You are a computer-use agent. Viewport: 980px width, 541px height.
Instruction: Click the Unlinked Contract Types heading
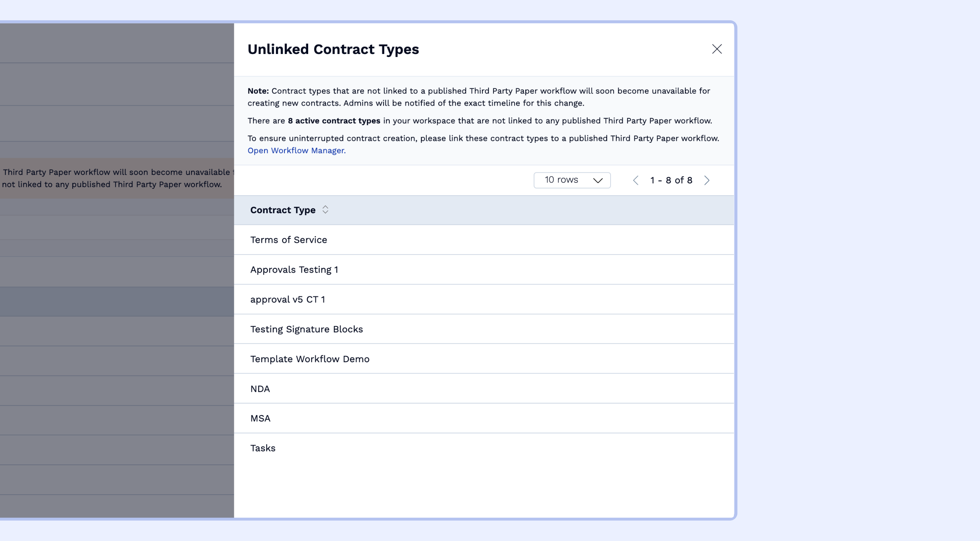(x=333, y=49)
